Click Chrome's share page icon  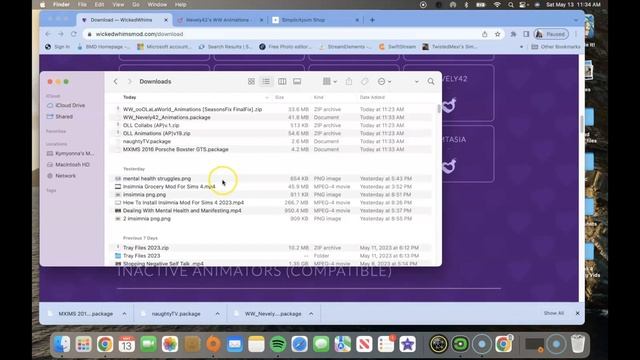pos(484,34)
